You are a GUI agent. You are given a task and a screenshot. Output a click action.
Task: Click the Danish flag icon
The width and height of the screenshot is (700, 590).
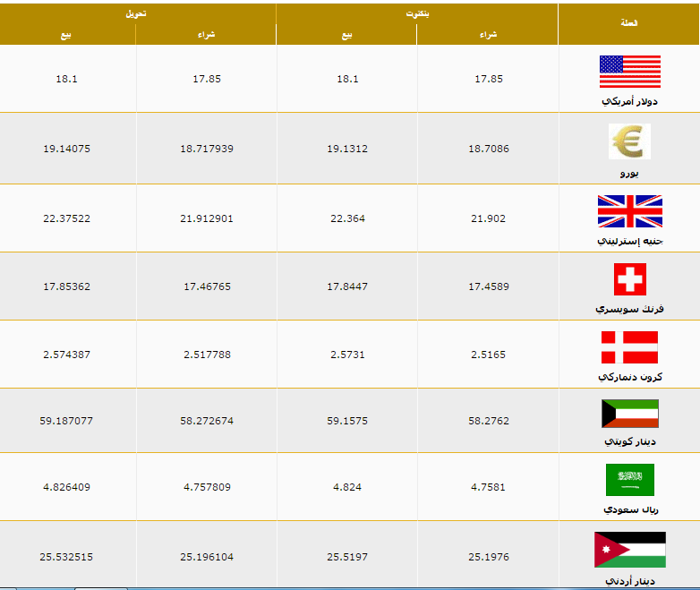(629, 347)
